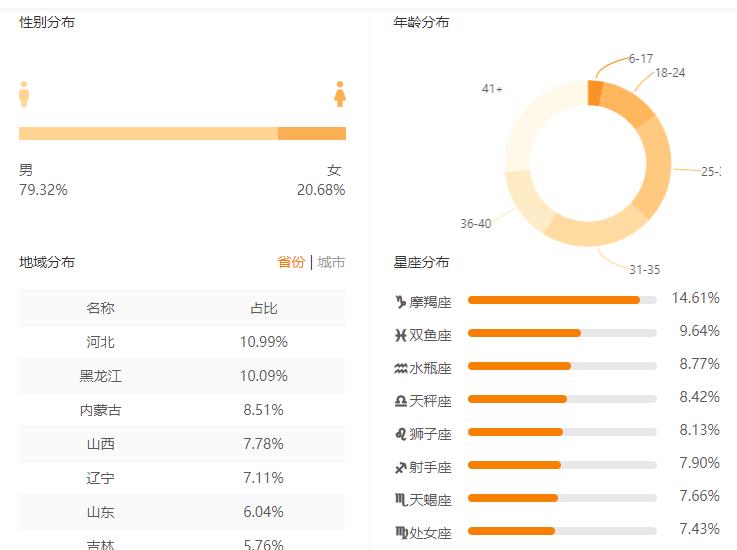737x550 pixels.
Task: Switch region view to 城市 tab
Action: 331,262
